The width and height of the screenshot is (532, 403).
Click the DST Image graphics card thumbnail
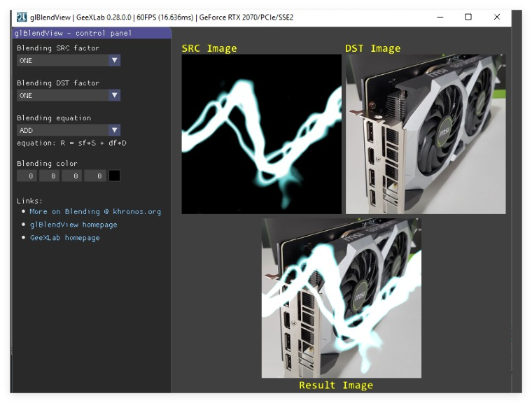pos(426,134)
